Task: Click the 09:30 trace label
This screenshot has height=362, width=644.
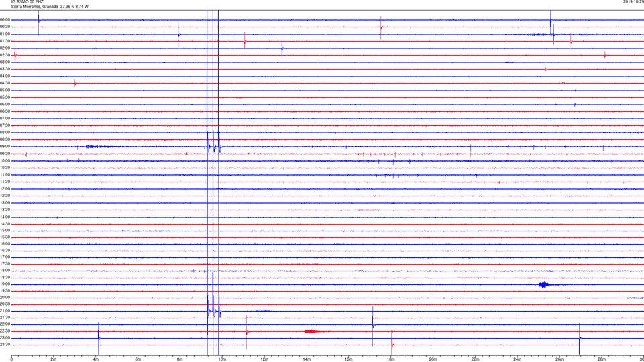Action: coord(5,154)
